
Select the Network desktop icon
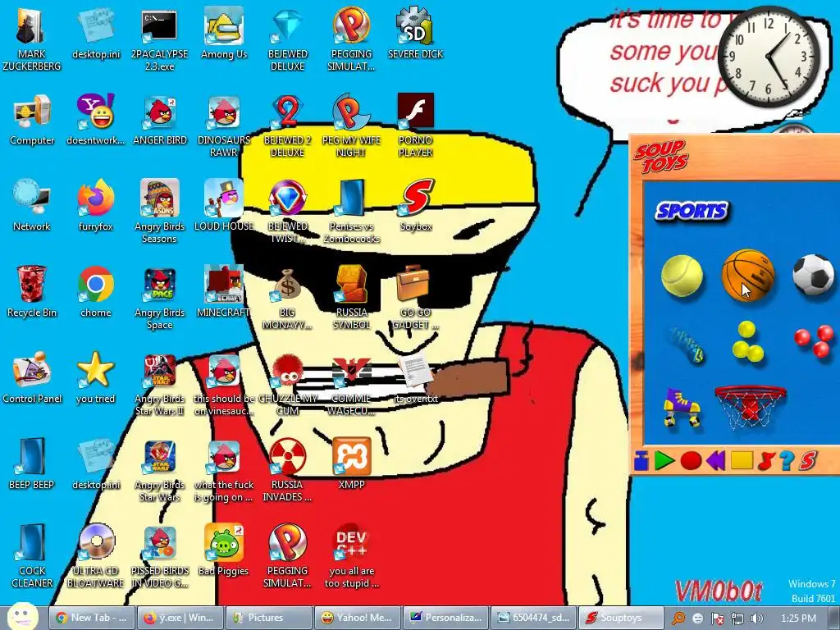32,206
